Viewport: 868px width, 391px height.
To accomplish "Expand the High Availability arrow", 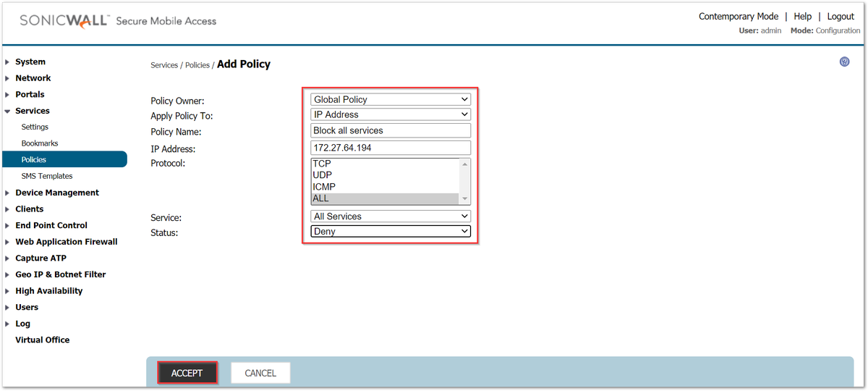I will (7, 291).
